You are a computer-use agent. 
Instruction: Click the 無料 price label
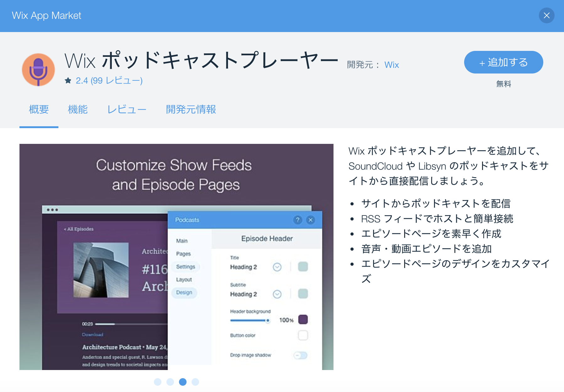pos(504,84)
